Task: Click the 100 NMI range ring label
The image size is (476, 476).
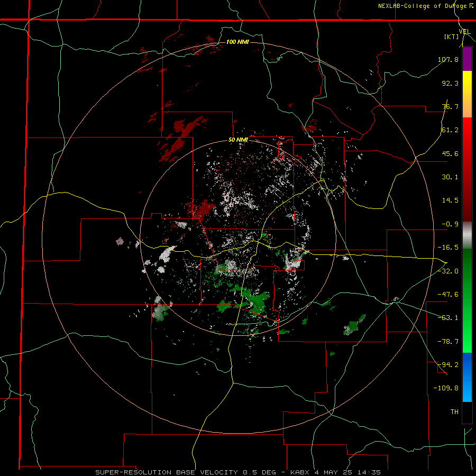Action: [237, 42]
